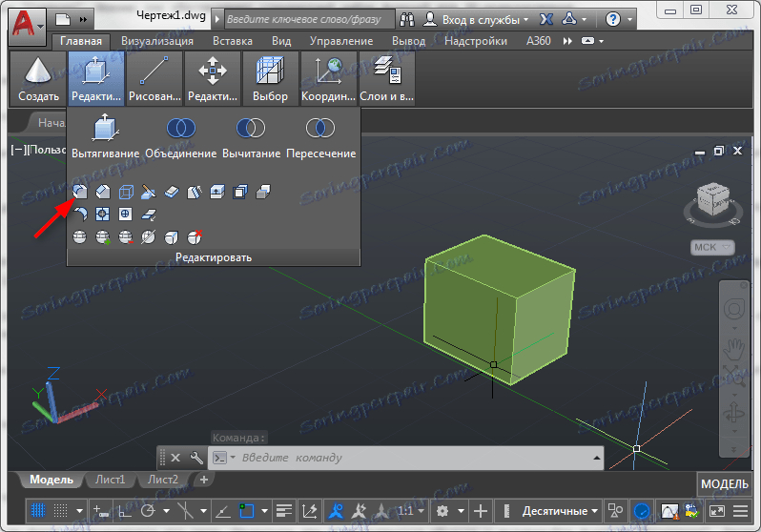Select the Thicken surface icon

172,193
